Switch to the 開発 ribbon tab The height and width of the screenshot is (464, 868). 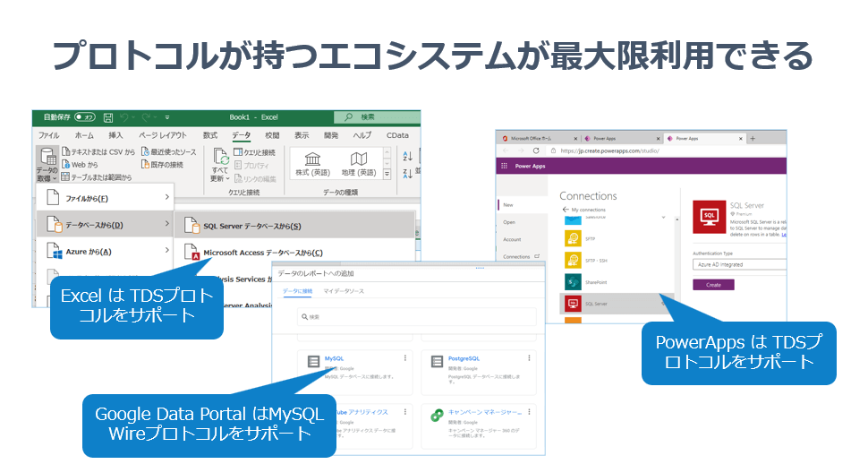click(331, 135)
